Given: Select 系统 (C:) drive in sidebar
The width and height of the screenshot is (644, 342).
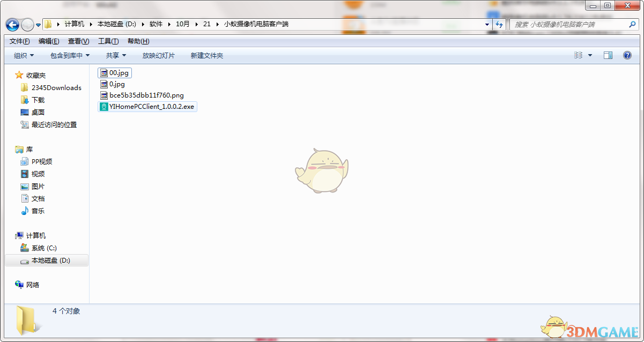Looking at the screenshot, I should (44, 248).
